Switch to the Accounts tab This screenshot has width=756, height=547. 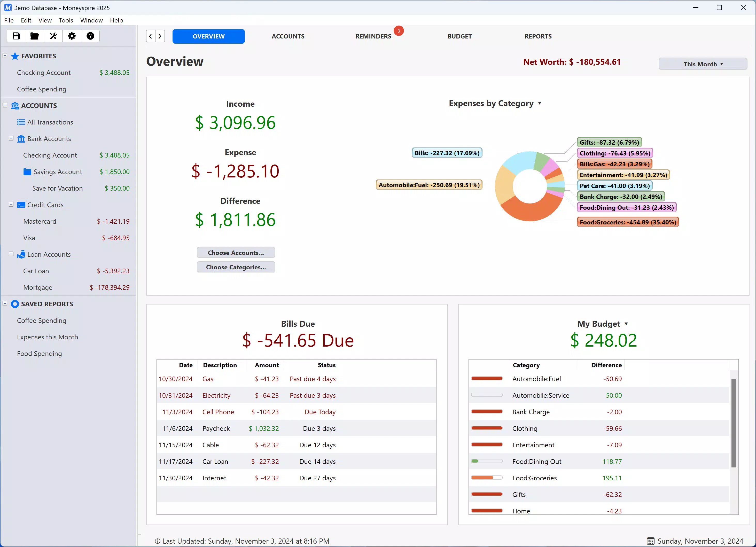pyautogui.click(x=288, y=36)
